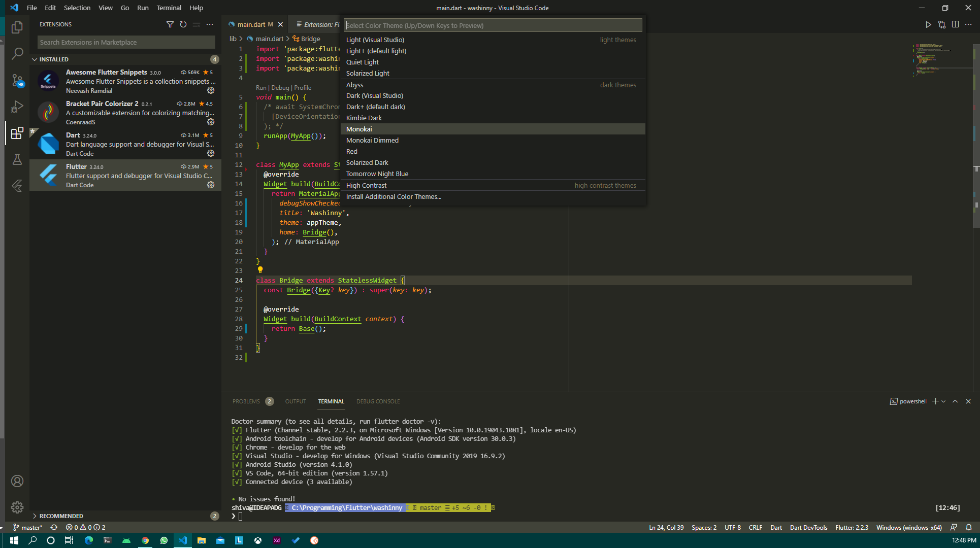Select the Monokai Dimmed theme
Screen dimensions: 980x548
click(372, 140)
